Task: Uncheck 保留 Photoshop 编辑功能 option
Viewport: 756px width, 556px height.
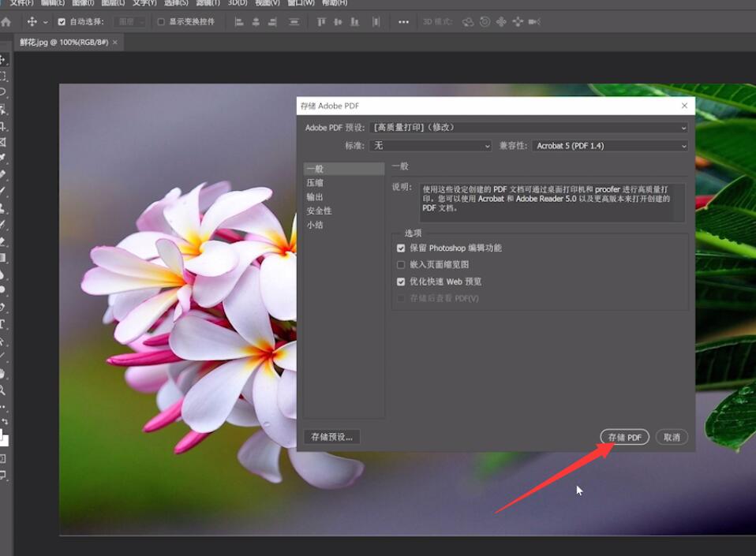Action: point(401,248)
